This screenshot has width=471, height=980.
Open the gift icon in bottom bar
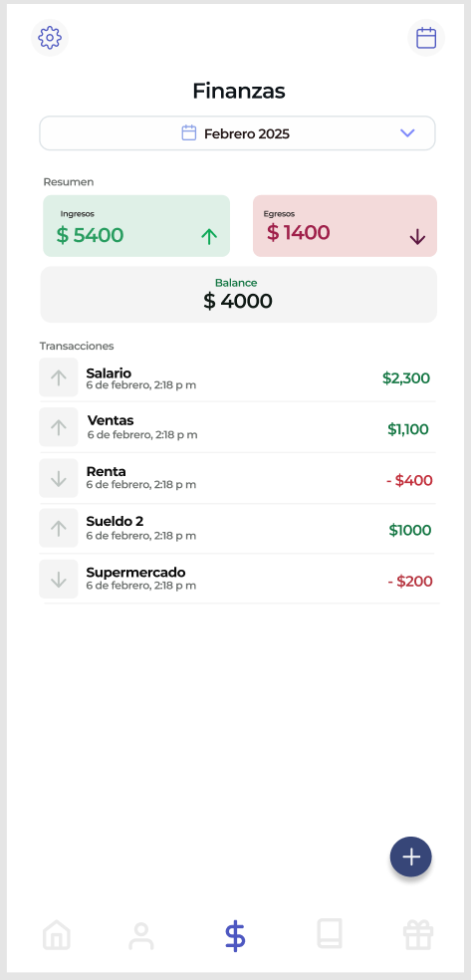[x=418, y=935]
